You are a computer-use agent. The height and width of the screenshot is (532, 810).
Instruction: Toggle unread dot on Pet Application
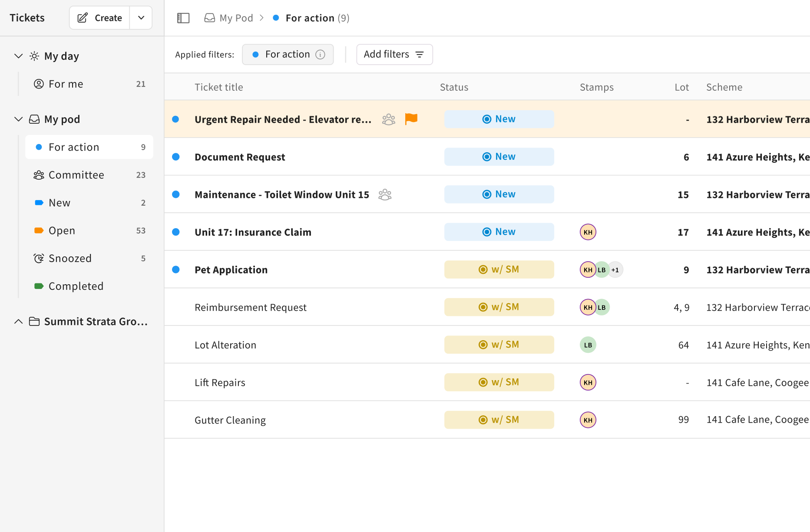176,269
